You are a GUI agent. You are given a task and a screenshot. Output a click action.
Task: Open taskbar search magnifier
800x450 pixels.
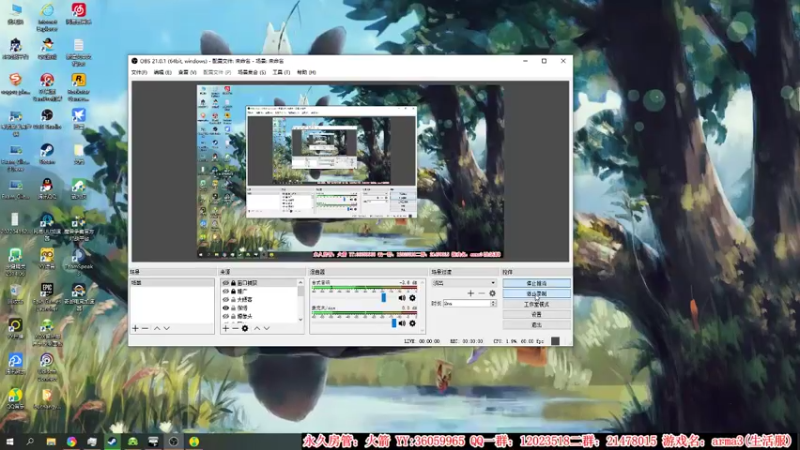tap(30, 441)
